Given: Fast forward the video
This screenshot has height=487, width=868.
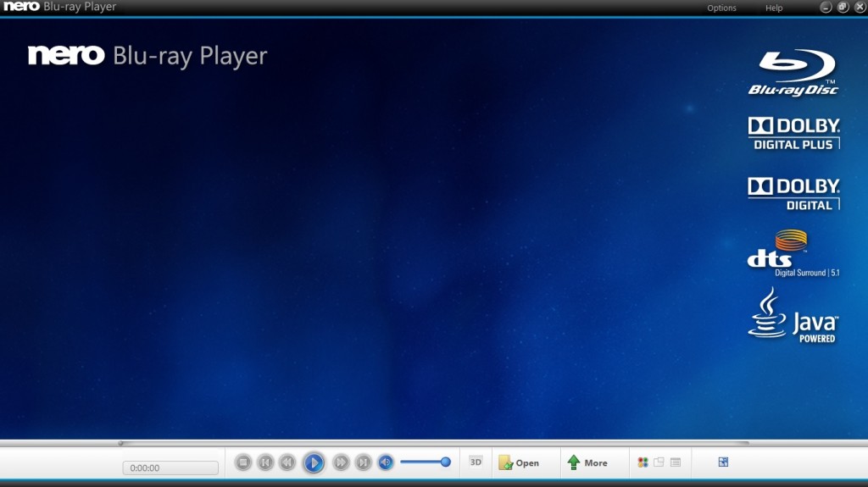Looking at the screenshot, I should coord(341,462).
